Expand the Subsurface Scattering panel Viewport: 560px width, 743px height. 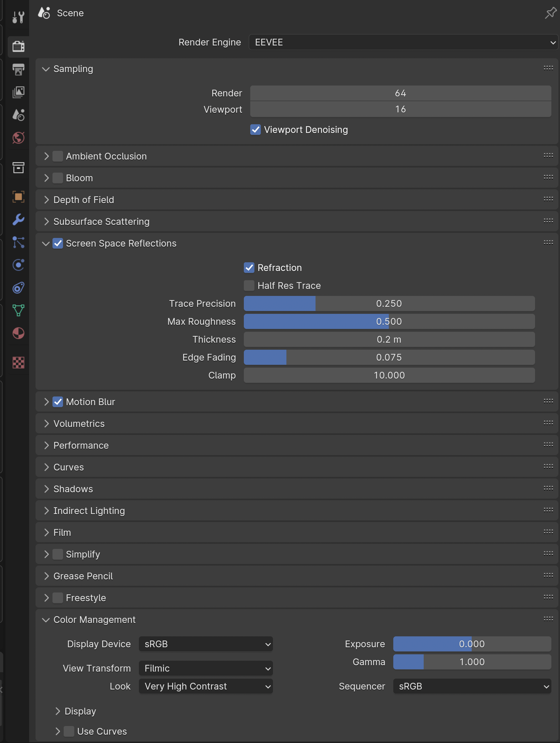[x=46, y=222]
